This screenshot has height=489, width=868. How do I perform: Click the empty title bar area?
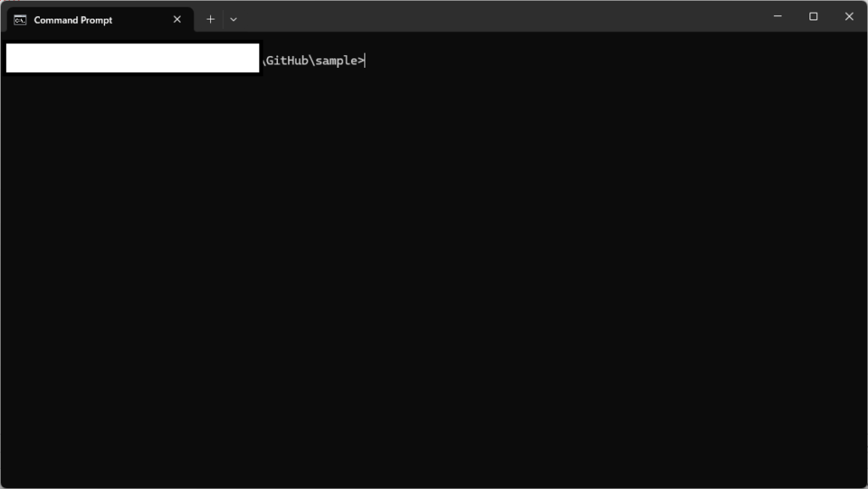pos(509,17)
